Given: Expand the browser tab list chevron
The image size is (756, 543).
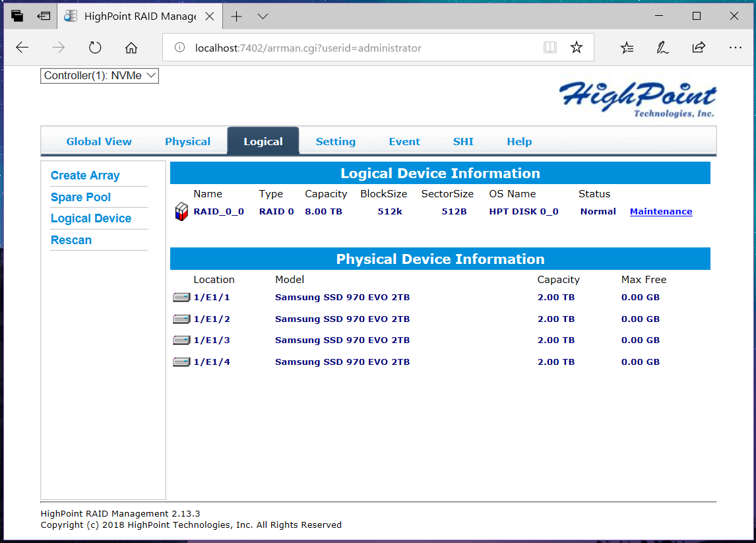Looking at the screenshot, I should click(263, 16).
